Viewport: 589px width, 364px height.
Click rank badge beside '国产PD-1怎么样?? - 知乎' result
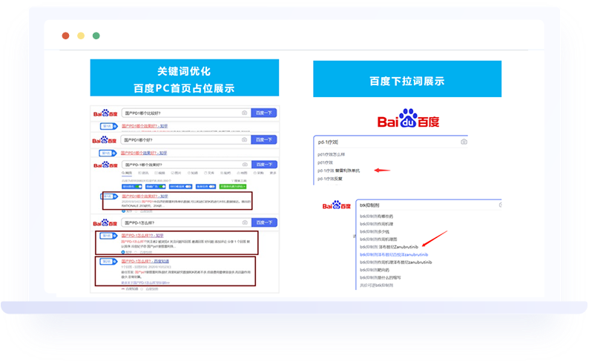coord(108,236)
